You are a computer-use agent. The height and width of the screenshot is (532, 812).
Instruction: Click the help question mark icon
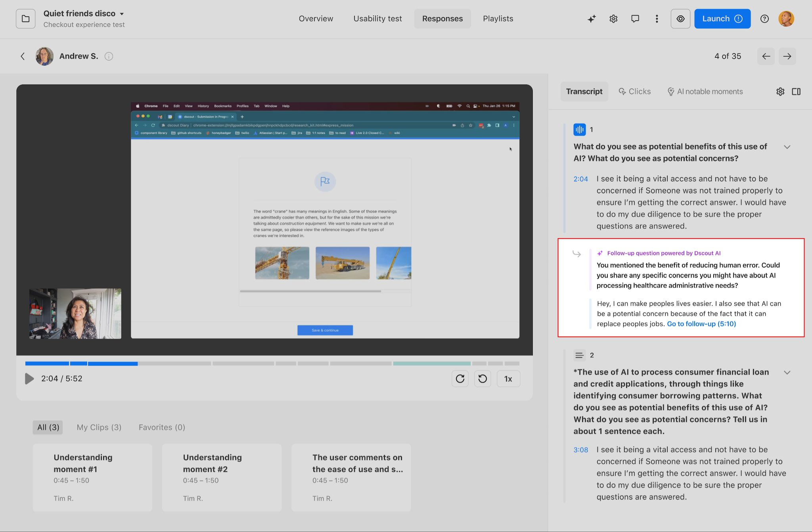coord(764,19)
